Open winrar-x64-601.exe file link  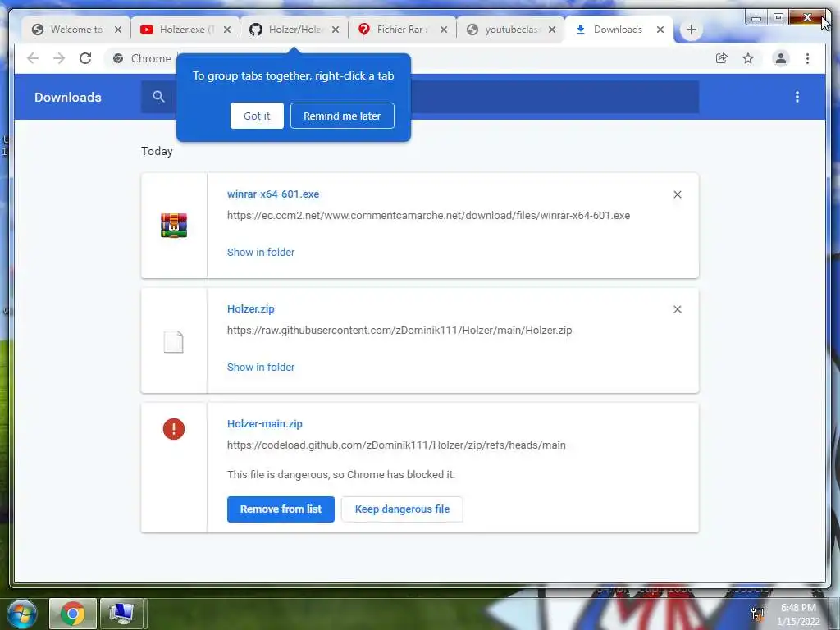273,194
